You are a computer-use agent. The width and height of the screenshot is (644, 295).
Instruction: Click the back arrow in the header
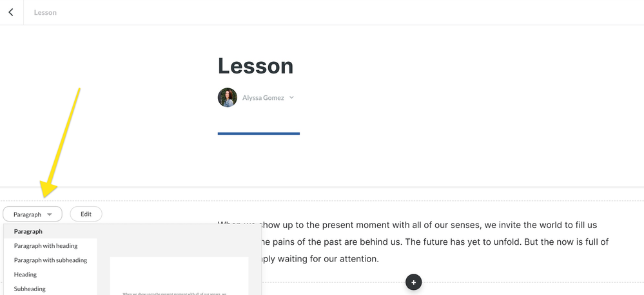(11, 12)
